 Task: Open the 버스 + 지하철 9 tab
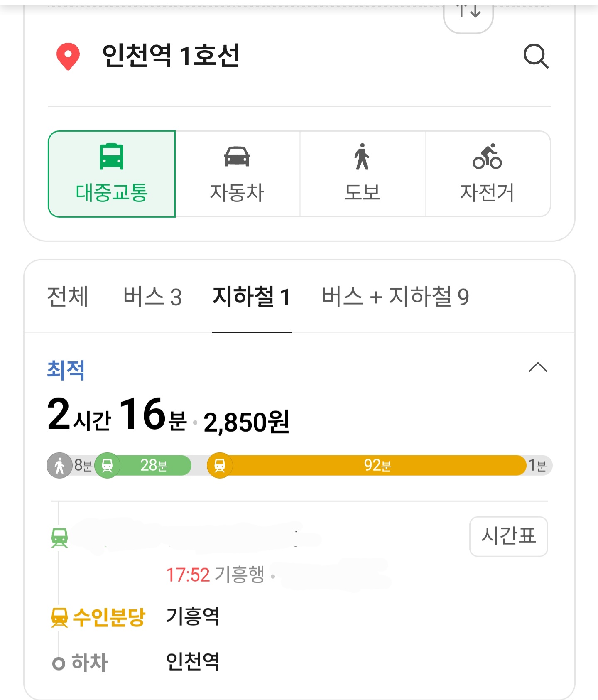[x=395, y=297]
